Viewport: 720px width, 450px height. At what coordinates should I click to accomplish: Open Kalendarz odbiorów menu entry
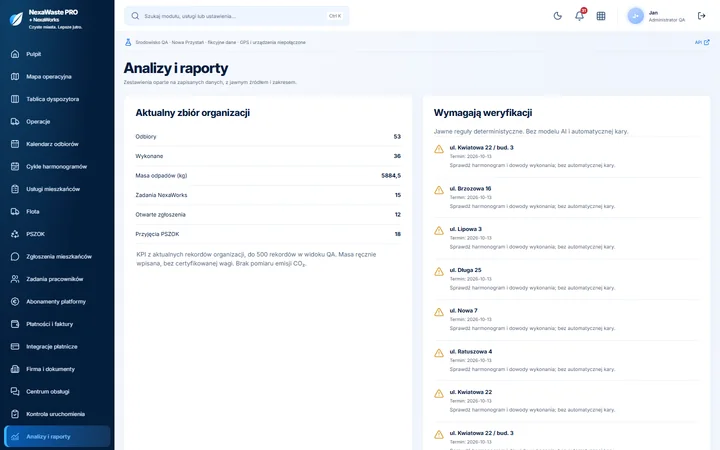(x=57, y=144)
